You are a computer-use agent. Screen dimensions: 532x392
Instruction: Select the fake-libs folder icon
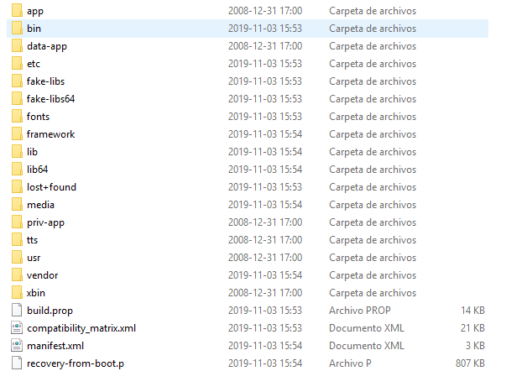coord(17,81)
